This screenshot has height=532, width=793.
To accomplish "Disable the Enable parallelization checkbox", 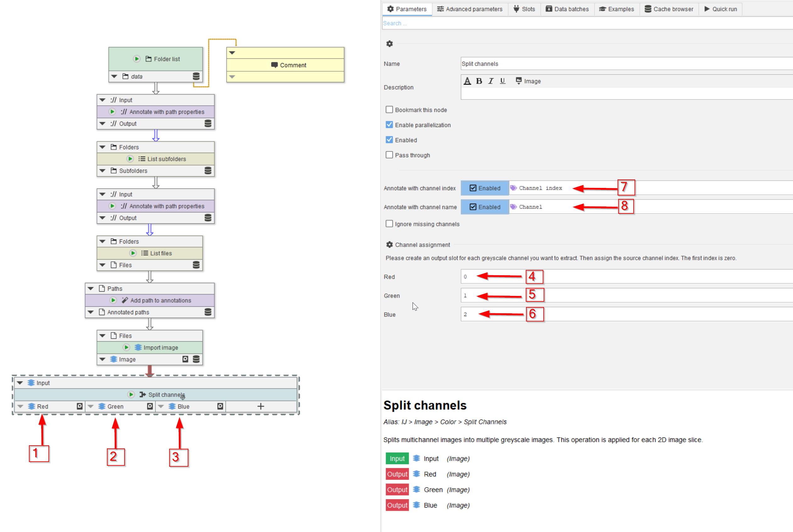I will (x=389, y=125).
